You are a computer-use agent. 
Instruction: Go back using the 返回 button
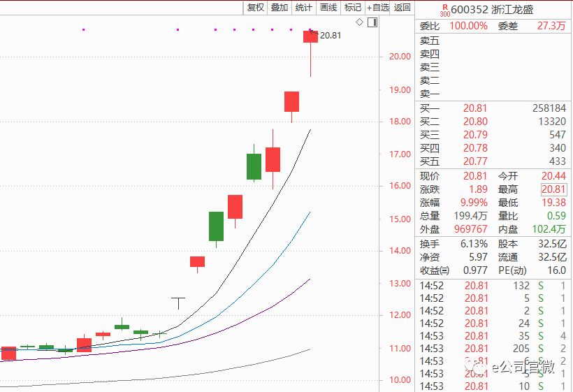(402, 7)
